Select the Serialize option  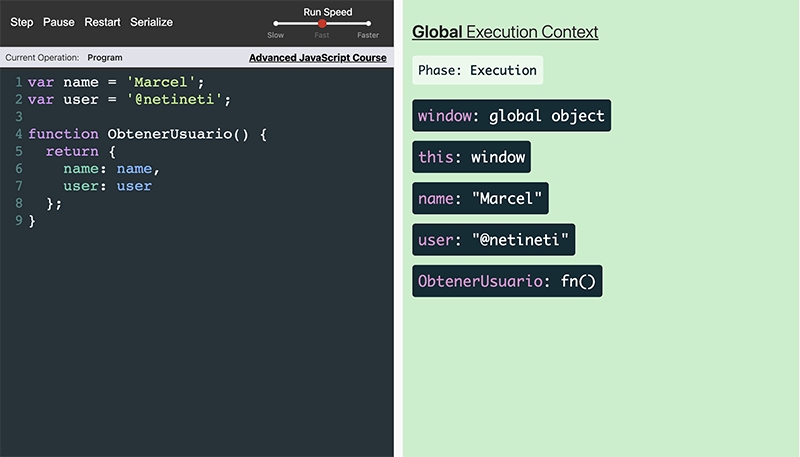(x=151, y=22)
